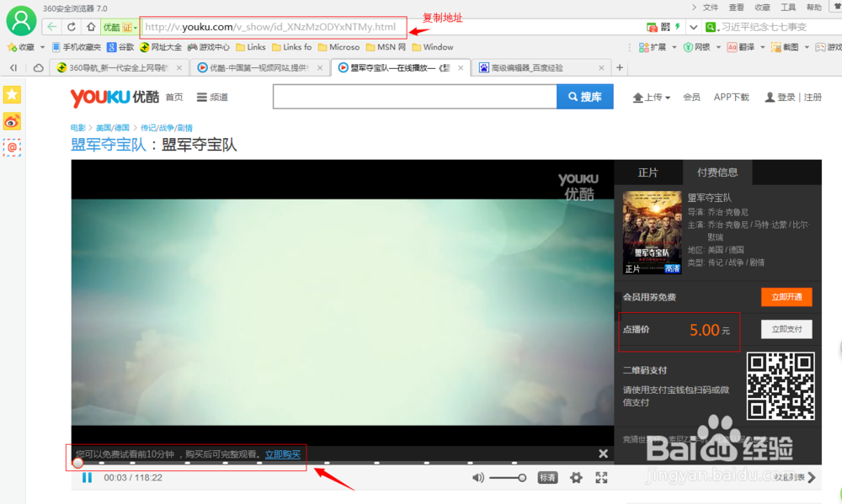Viewport: 842px width, 504px height.
Task: Open the 工具 menu
Action: 788,8
